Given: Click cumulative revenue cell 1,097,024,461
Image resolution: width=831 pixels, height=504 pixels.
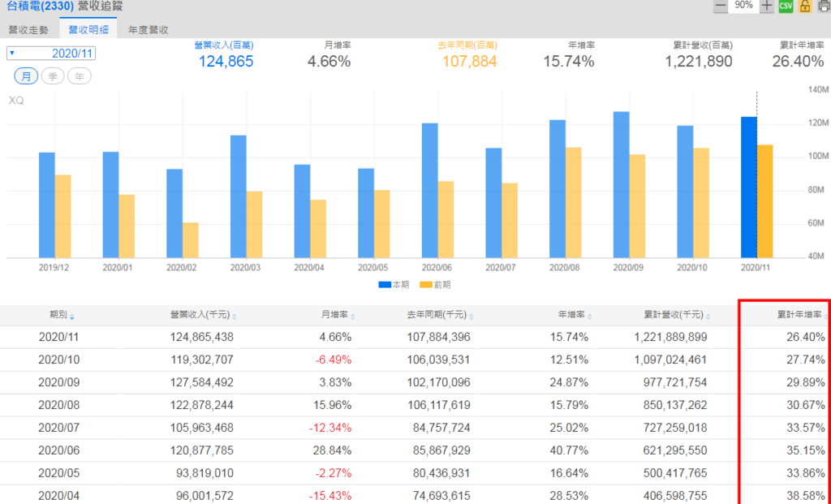Looking at the screenshot, I should click(670, 360).
